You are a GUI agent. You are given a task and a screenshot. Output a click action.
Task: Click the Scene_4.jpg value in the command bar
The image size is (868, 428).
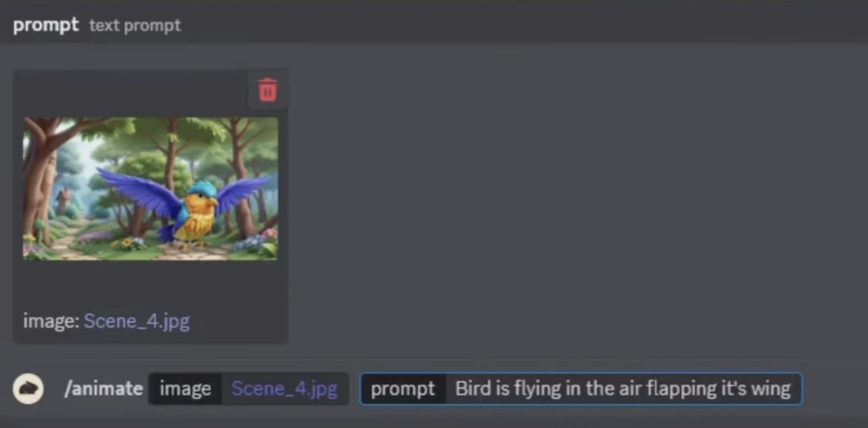pos(284,389)
